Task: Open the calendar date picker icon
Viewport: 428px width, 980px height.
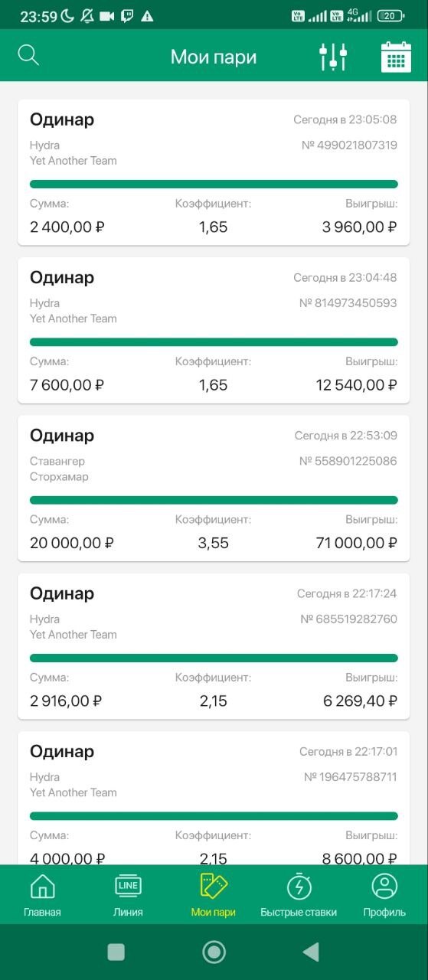Action: 396,57
